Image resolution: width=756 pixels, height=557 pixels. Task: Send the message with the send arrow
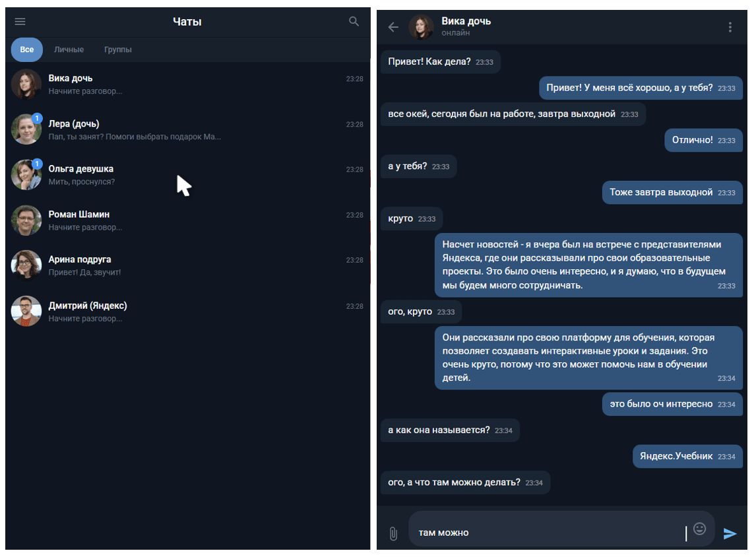[731, 532]
